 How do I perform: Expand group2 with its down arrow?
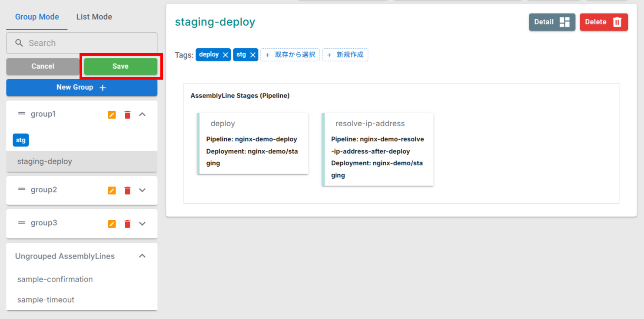(x=142, y=190)
